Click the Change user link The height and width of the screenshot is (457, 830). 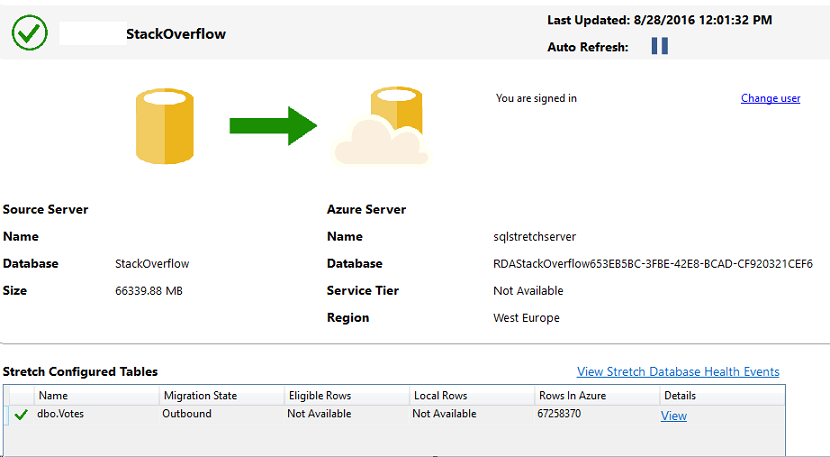(770, 99)
